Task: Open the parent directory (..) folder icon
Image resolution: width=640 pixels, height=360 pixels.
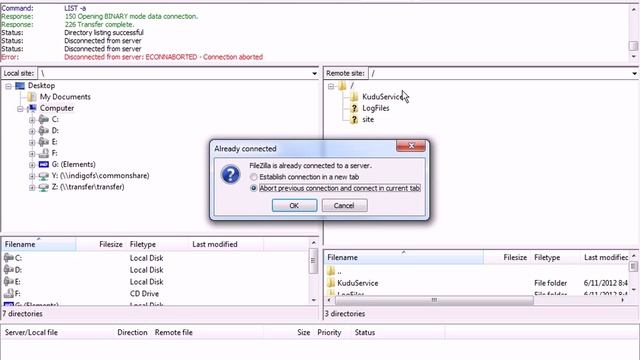Action: point(331,271)
